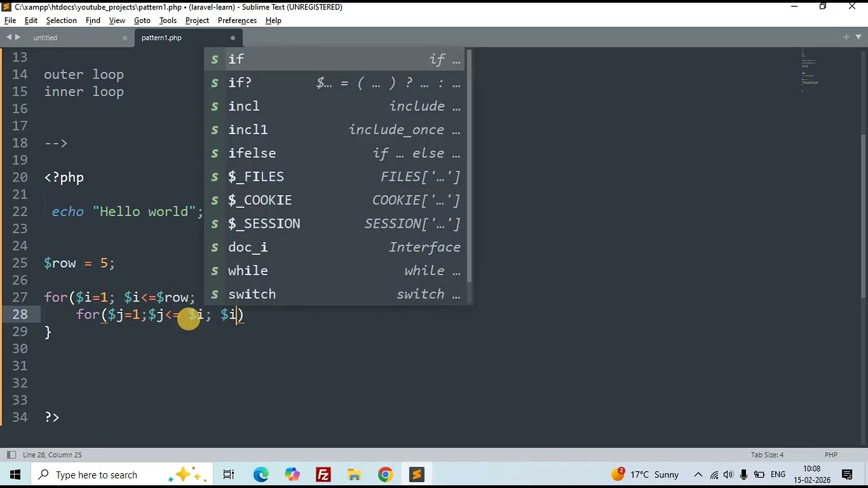Screen dimensions: 868x488
Task: Go to the next tab with right arrow
Action: click(18, 37)
